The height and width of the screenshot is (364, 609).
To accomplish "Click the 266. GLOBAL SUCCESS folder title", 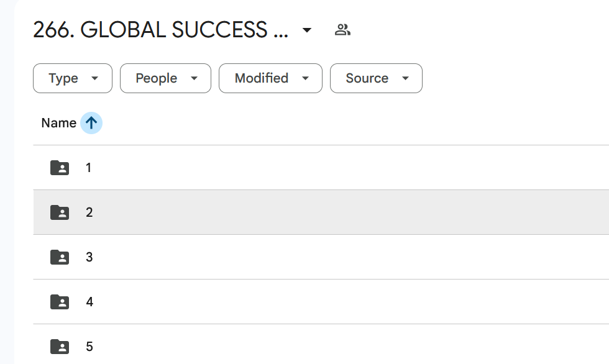I will (x=160, y=30).
